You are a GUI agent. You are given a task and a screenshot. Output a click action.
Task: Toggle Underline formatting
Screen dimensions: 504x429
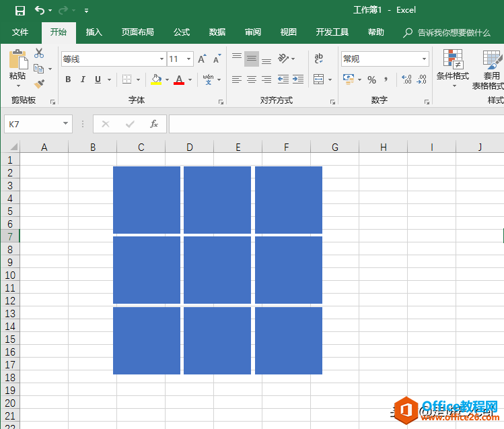98,79
